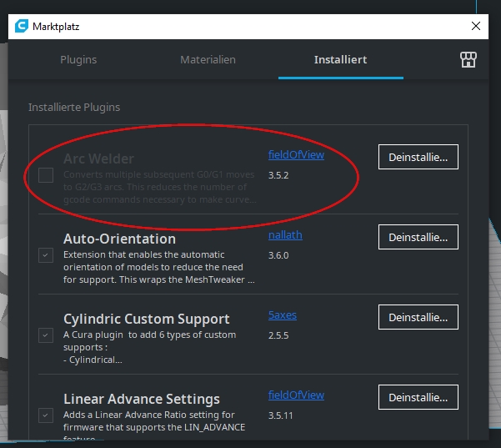Uninstall the Cylindric Custom Support plugin
501x448 pixels.
418,317
